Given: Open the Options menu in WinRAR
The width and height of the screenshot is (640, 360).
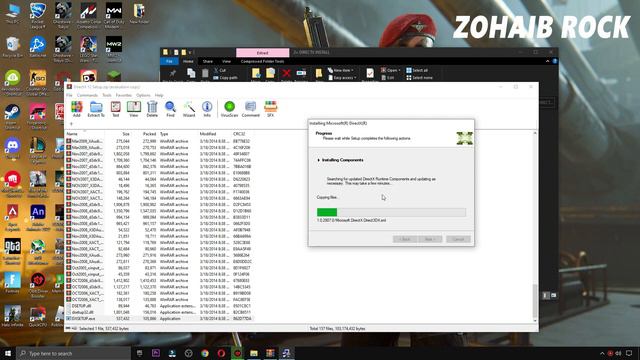Looking at the screenshot, I should click(143, 95).
